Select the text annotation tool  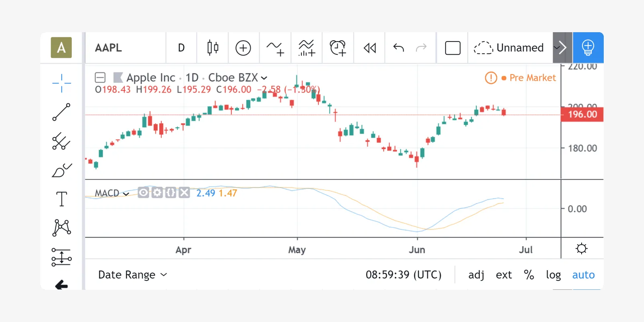coord(61,199)
